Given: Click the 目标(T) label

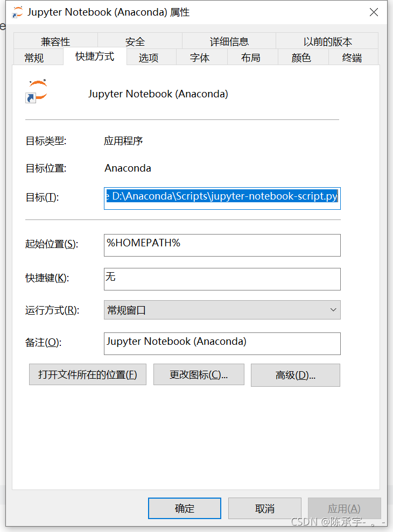Looking at the screenshot, I should click(42, 197).
